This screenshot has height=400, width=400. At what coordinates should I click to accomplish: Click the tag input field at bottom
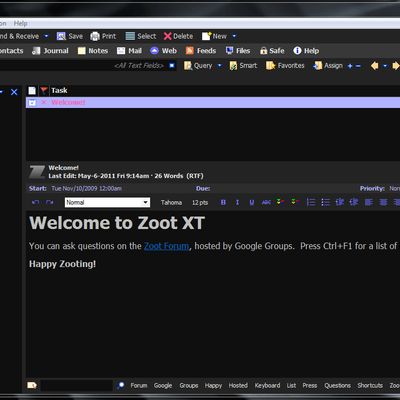(76, 385)
